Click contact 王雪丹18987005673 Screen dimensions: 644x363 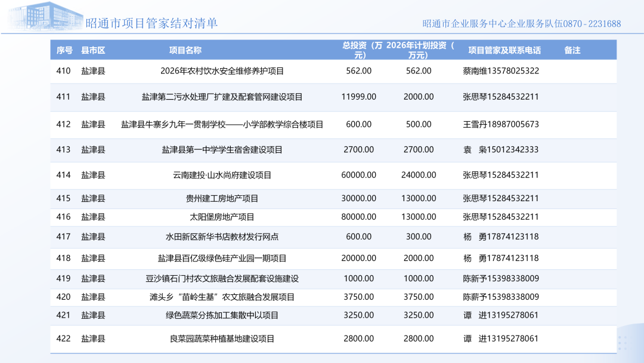pyautogui.click(x=501, y=124)
